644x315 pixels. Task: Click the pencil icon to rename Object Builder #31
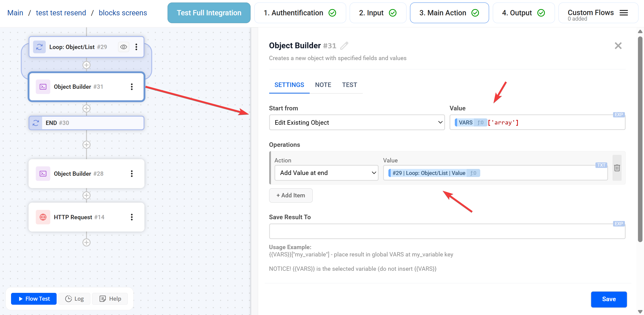(x=344, y=46)
